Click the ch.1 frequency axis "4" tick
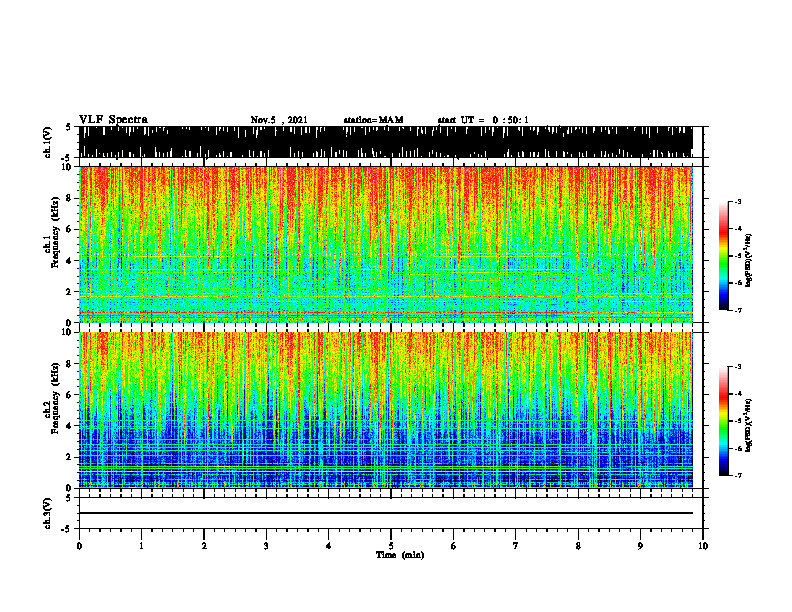 point(69,261)
